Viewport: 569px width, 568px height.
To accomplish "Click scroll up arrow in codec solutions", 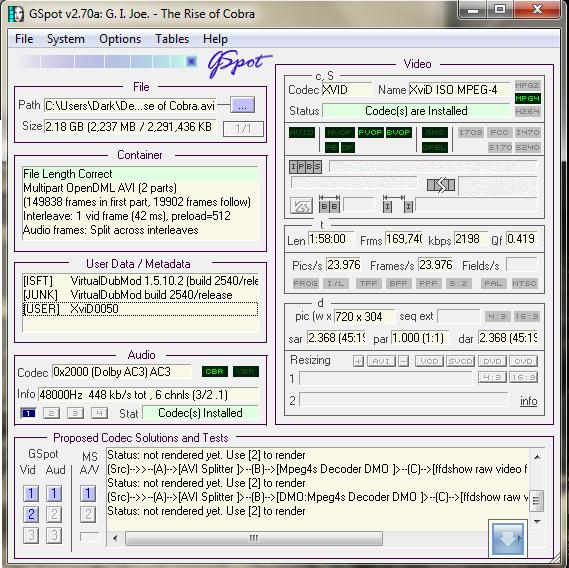I will [x=537, y=457].
